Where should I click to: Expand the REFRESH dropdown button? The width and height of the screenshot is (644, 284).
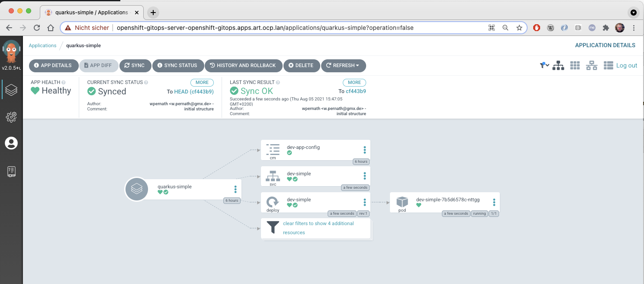pos(343,65)
